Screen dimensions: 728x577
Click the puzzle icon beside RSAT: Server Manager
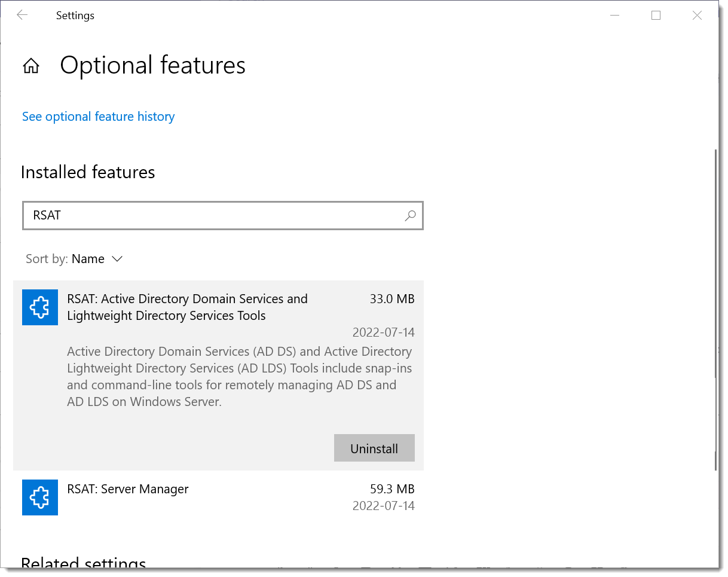tap(40, 497)
